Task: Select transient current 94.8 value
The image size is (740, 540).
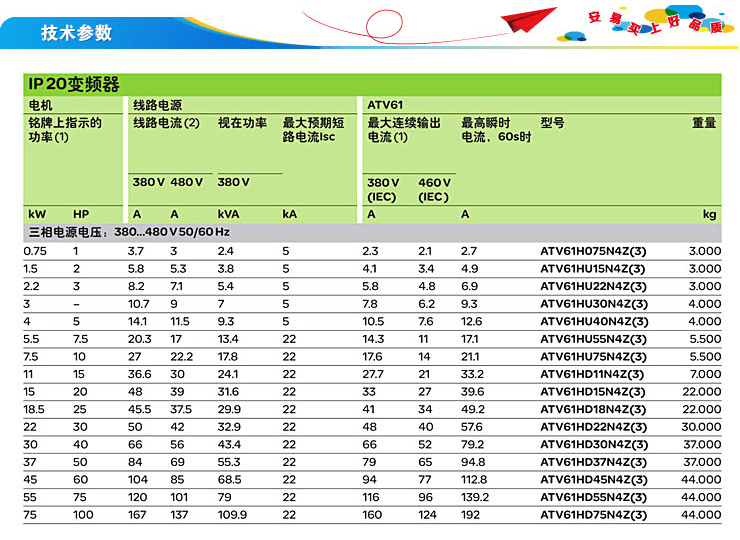Action: click(x=473, y=462)
